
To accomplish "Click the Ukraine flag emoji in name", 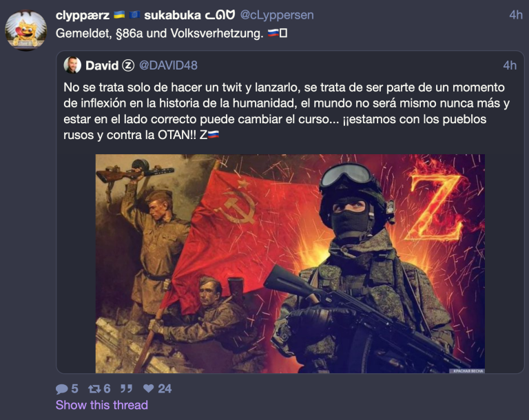I will [119, 15].
